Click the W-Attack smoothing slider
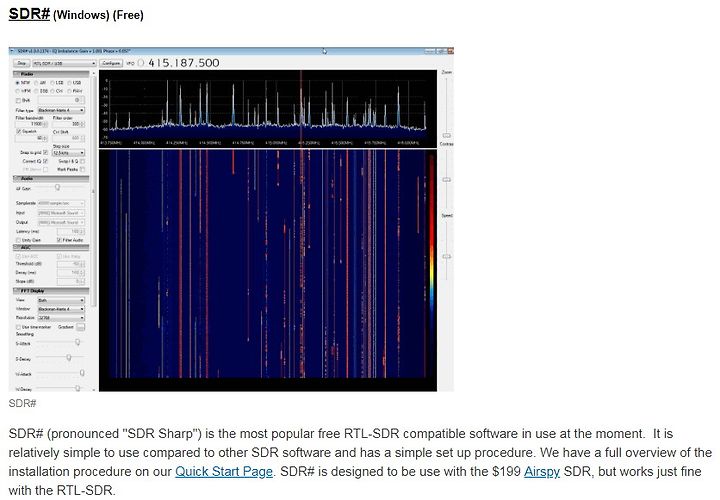The height and width of the screenshot is (500, 720). pyautogui.click(x=82, y=373)
